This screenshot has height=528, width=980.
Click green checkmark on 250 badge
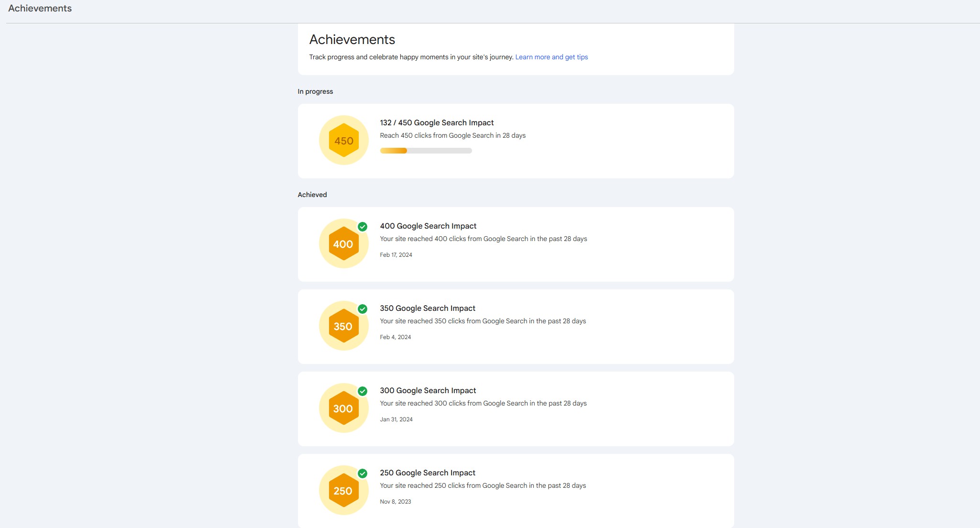tap(363, 473)
